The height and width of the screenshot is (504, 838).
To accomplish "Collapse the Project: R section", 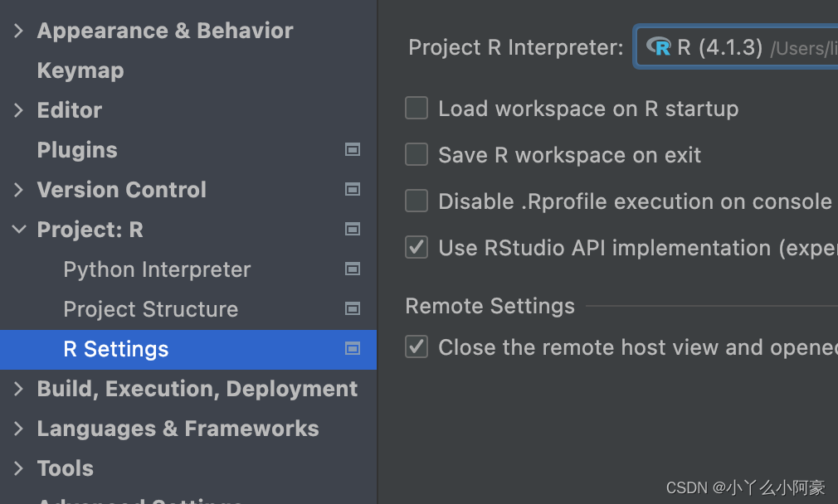I will tap(17, 230).
